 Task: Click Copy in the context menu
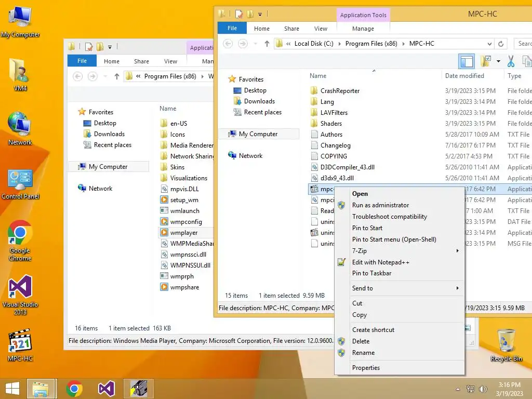point(400,315)
